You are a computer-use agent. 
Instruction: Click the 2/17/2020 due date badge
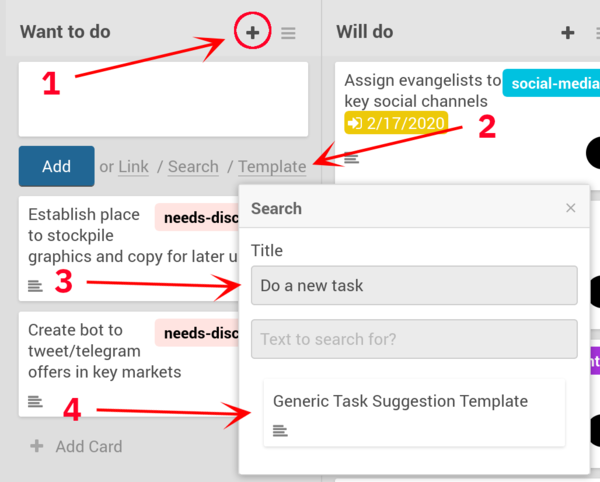(396, 123)
